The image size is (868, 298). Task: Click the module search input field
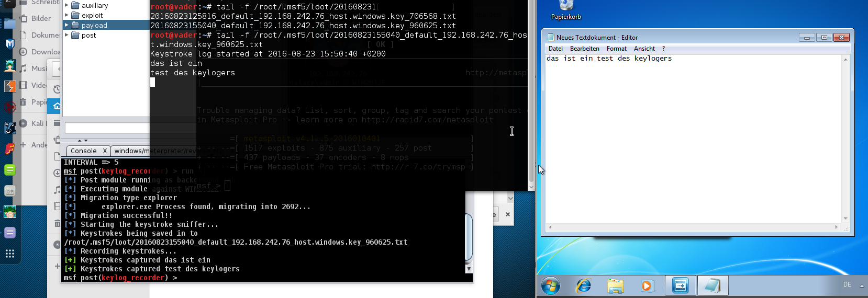pos(107,128)
